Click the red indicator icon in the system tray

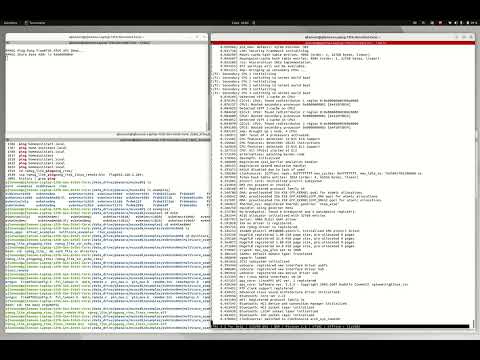(x=440, y=23)
